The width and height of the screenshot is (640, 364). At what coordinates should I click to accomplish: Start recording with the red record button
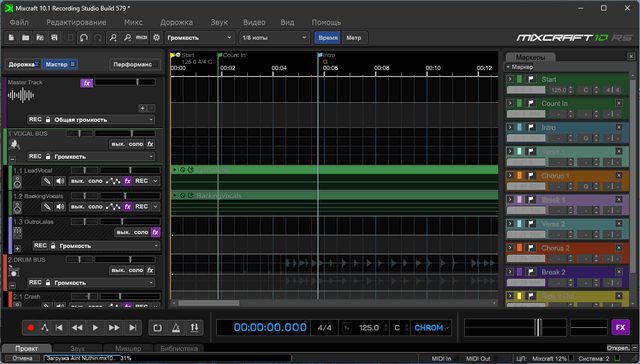(31, 328)
